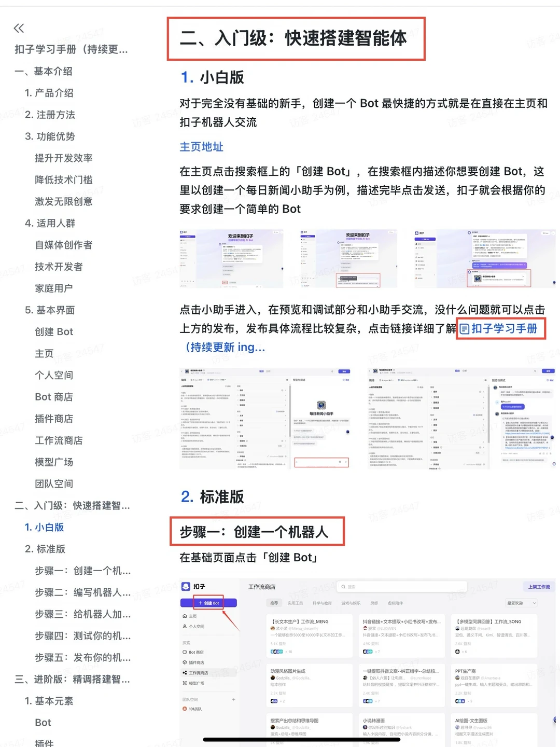Click 扣子 logo icon in embedded screenshot

(186, 587)
